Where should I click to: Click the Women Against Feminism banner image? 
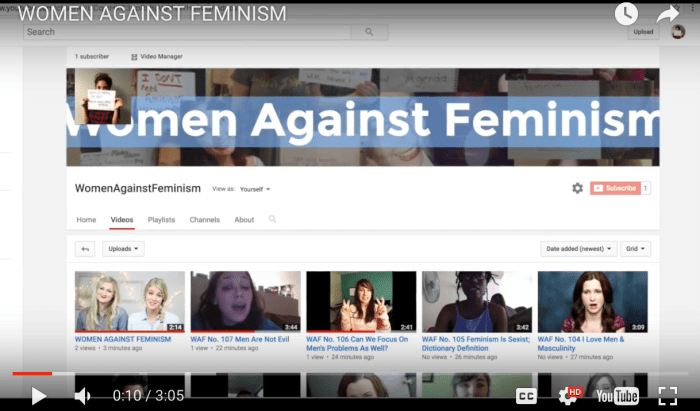363,117
